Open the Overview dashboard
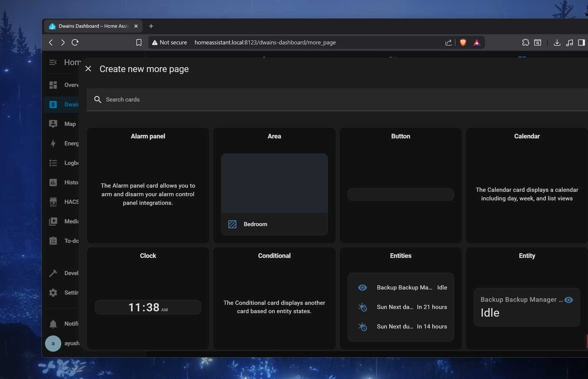This screenshot has height=379, width=588. (x=53, y=85)
